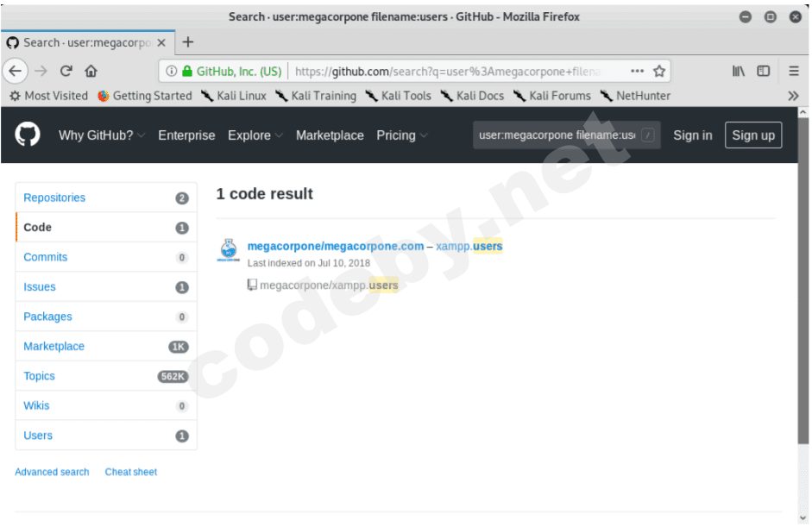This screenshot has height=527, width=812.
Task: Minimize the Firefox window
Action: pos(745,16)
